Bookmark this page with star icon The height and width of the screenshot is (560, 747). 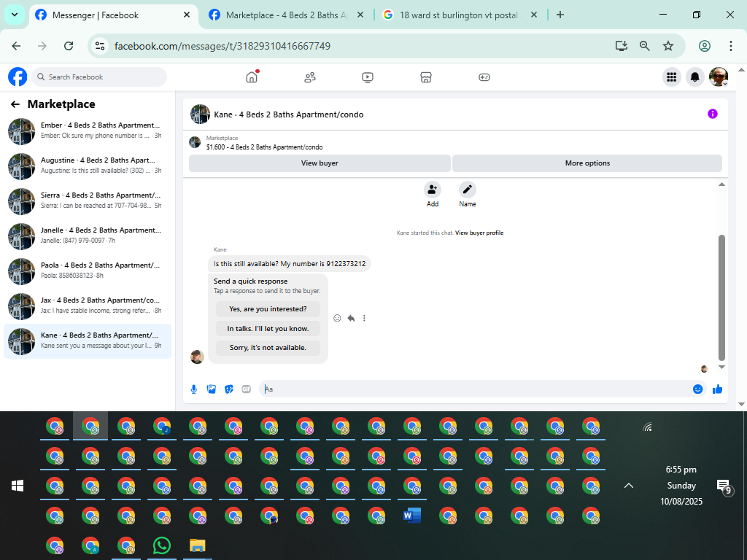668,46
